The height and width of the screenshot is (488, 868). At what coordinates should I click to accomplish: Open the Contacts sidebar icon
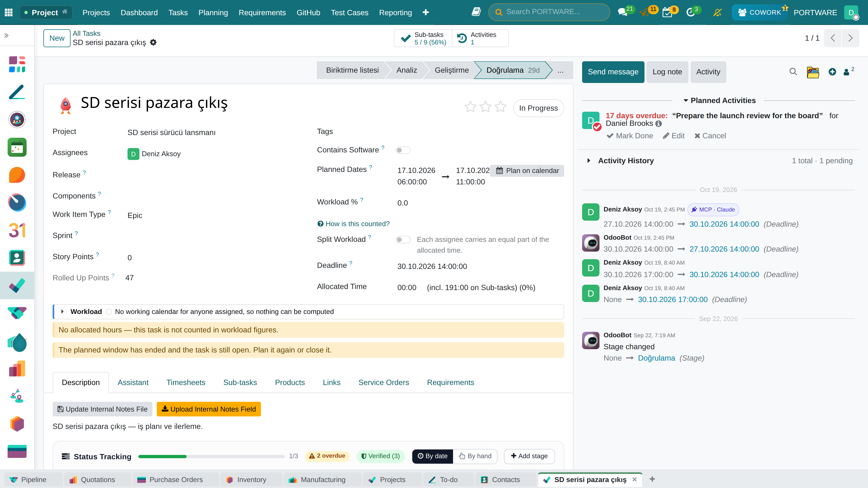pyautogui.click(x=17, y=258)
